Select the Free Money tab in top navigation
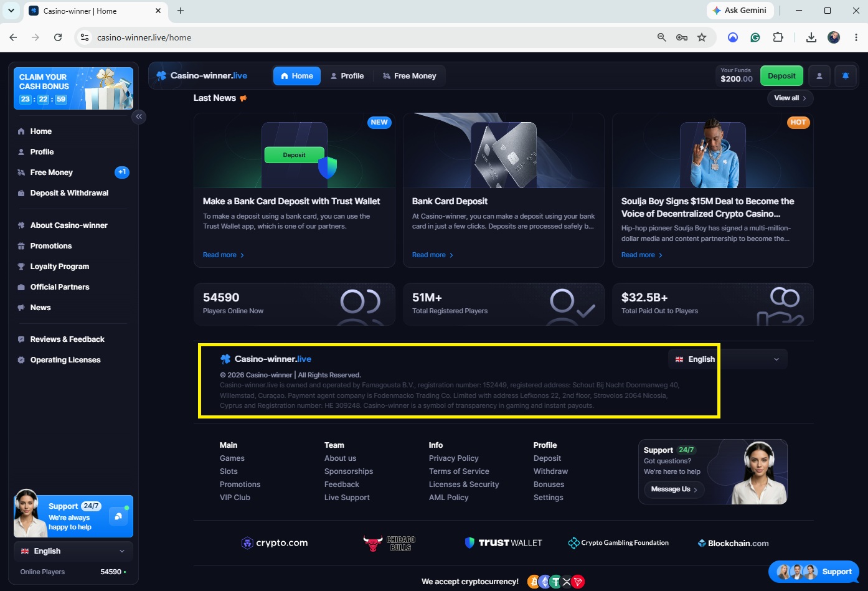This screenshot has height=591, width=868. (409, 76)
